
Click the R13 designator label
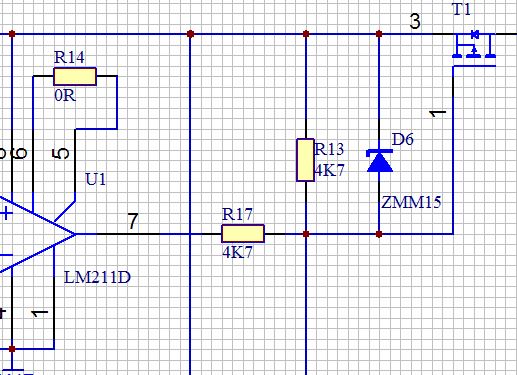329,149
